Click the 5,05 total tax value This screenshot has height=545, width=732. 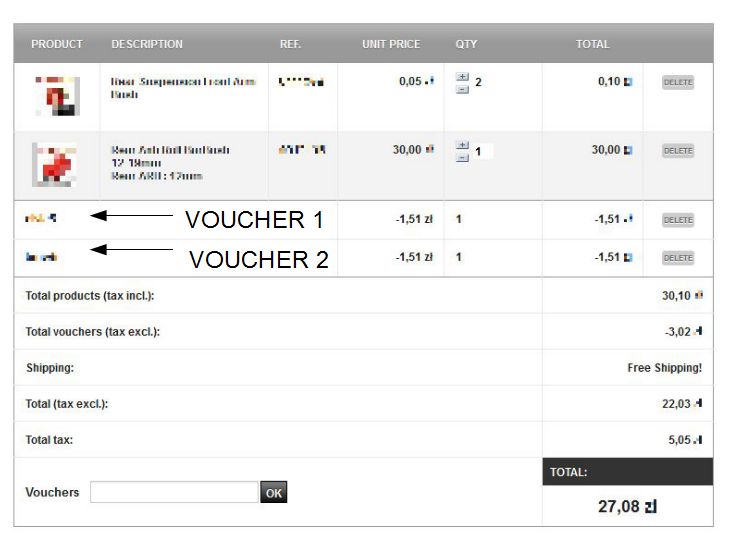click(x=685, y=440)
